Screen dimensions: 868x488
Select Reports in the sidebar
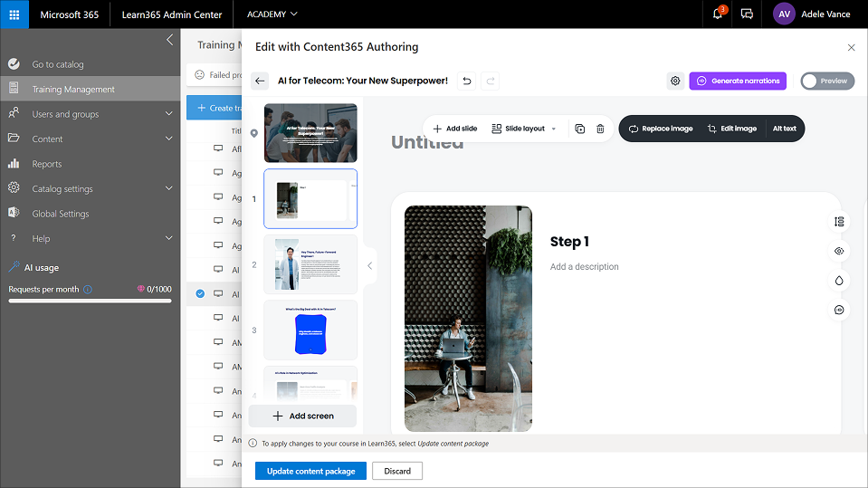47,164
